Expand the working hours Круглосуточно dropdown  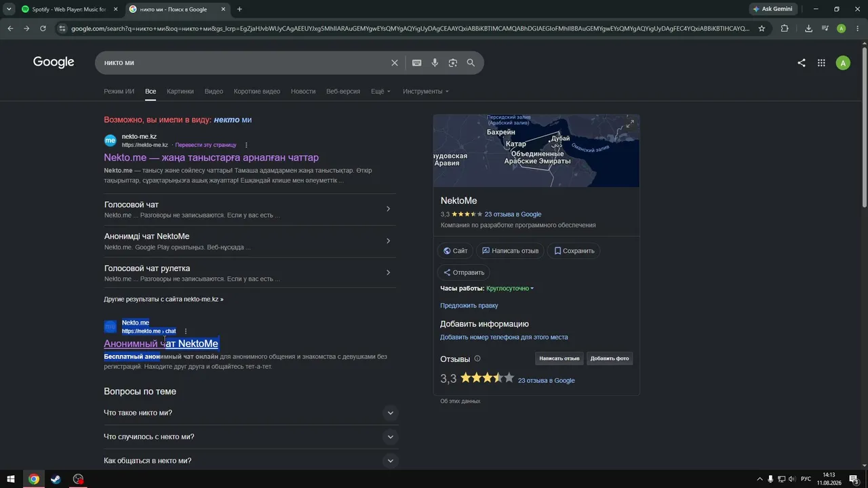(x=510, y=289)
